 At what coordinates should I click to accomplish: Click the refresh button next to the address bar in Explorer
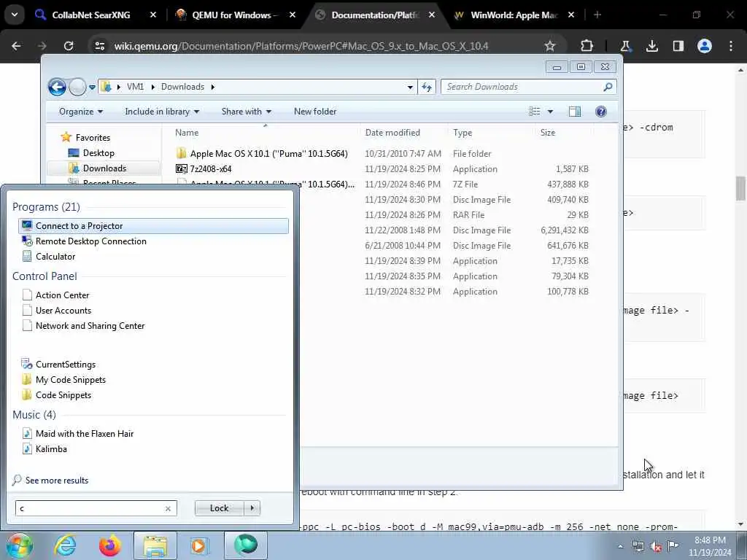coord(426,87)
